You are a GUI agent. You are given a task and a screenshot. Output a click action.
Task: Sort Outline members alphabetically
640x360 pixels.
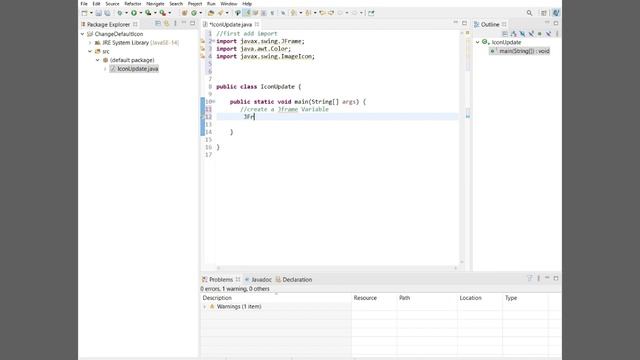point(513,34)
